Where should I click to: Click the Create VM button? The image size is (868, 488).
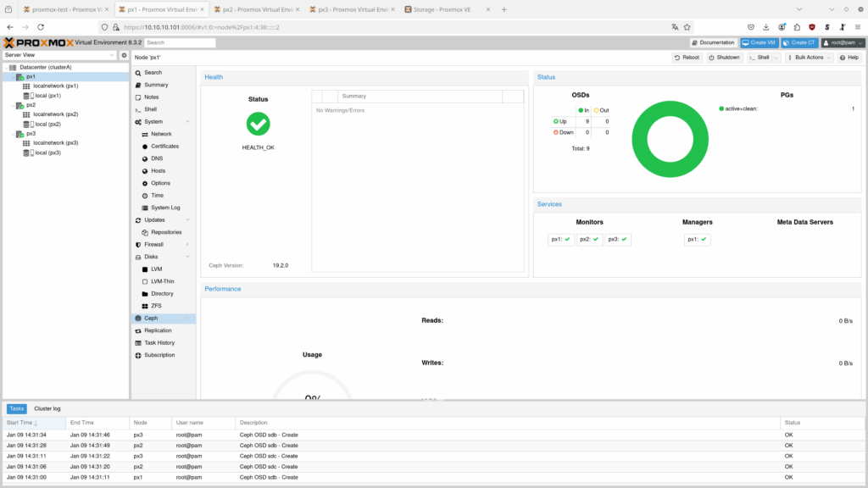[x=759, y=42]
